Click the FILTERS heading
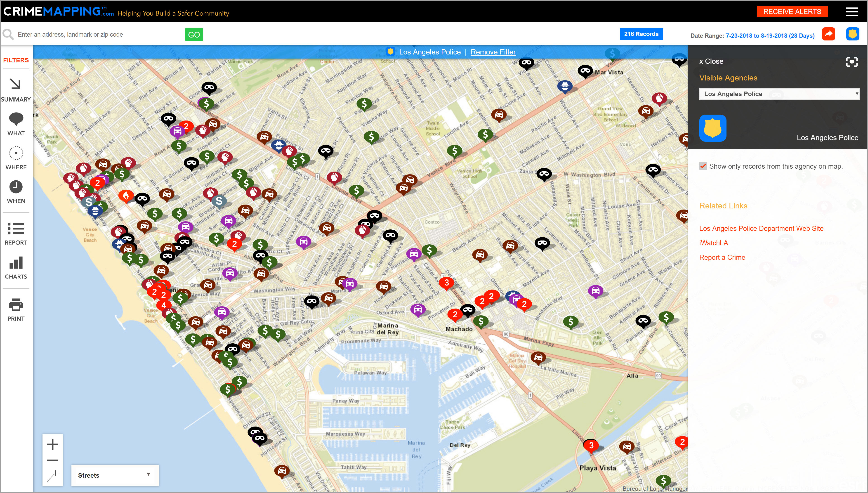This screenshot has height=493, width=868. 16,60
